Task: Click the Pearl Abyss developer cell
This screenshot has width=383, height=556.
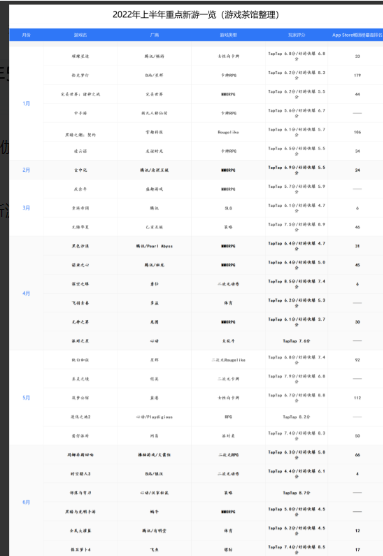Action: click(154, 246)
